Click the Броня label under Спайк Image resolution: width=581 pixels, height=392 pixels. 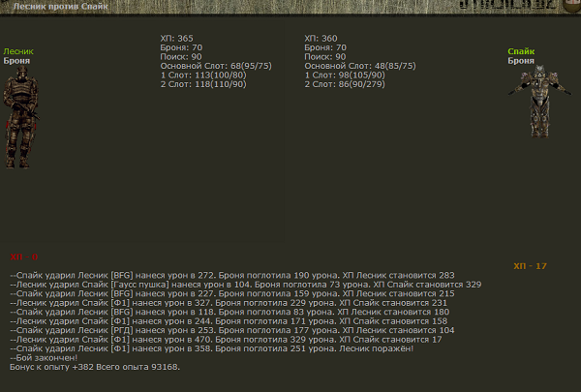(x=521, y=60)
